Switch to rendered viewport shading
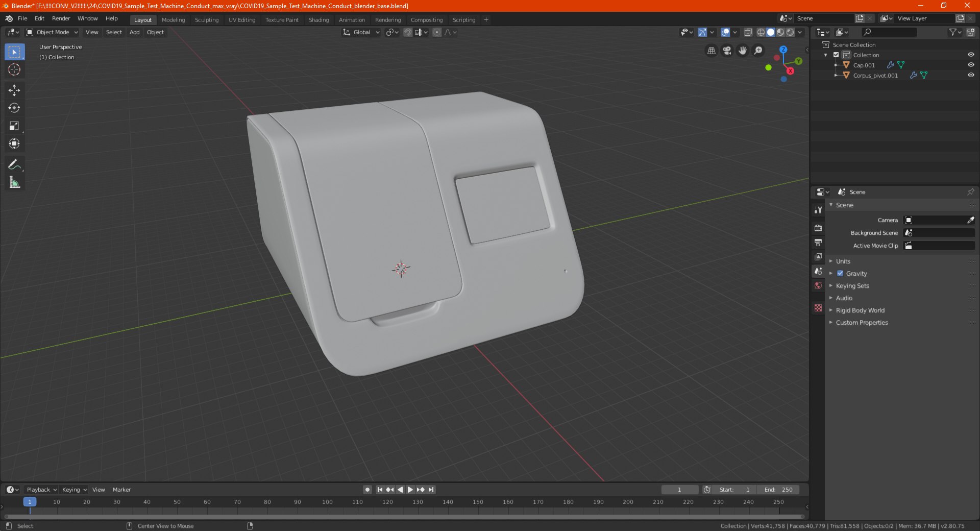This screenshot has width=980, height=531. coord(790,32)
